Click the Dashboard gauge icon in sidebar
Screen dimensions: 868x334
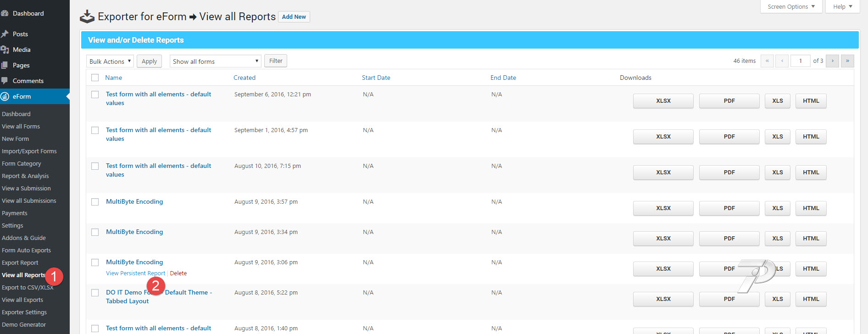5,13
